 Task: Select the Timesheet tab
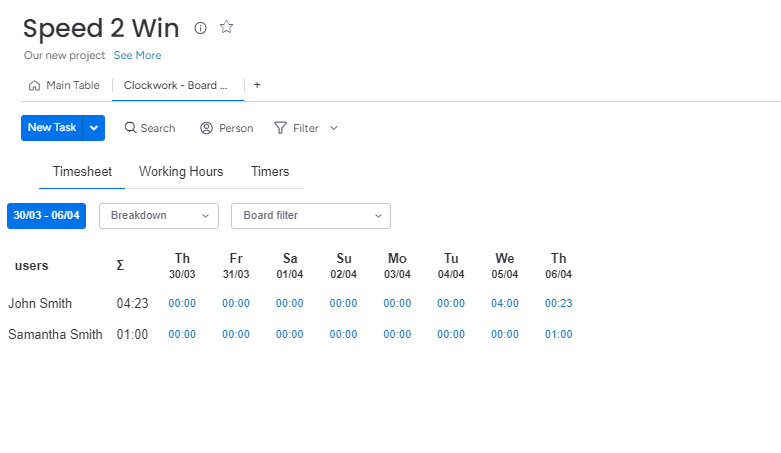click(82, 171)
